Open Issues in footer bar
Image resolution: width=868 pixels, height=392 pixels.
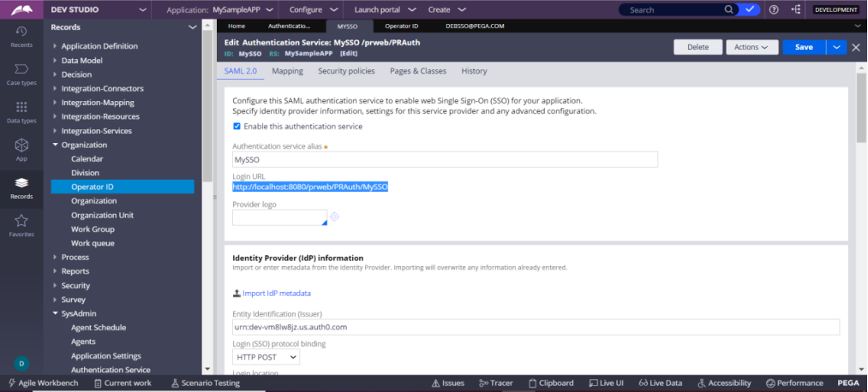[447, 383]
